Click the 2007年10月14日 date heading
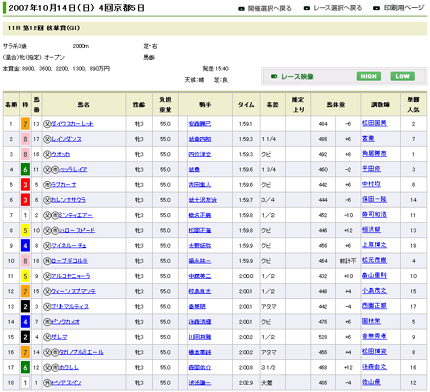The width and height of the screenshot is (430, 392). (76, 8)
